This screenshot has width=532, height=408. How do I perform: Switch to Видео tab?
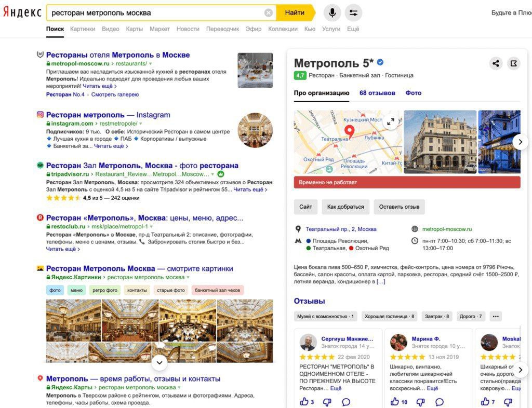[x=111, y=29]
